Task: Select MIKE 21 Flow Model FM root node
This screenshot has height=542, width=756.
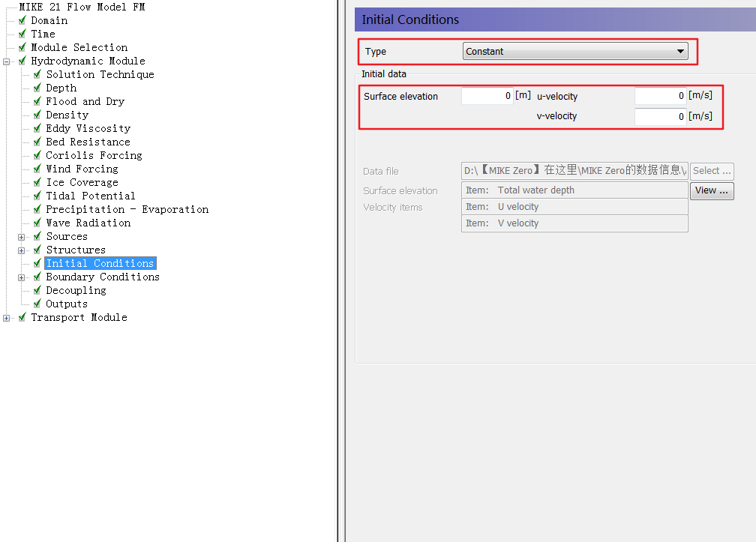Action: click(x=82, y=7)
